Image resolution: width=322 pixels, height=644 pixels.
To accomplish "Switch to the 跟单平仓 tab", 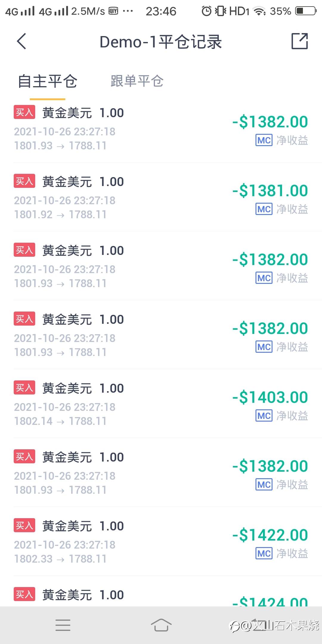I will tap(137, 81).
